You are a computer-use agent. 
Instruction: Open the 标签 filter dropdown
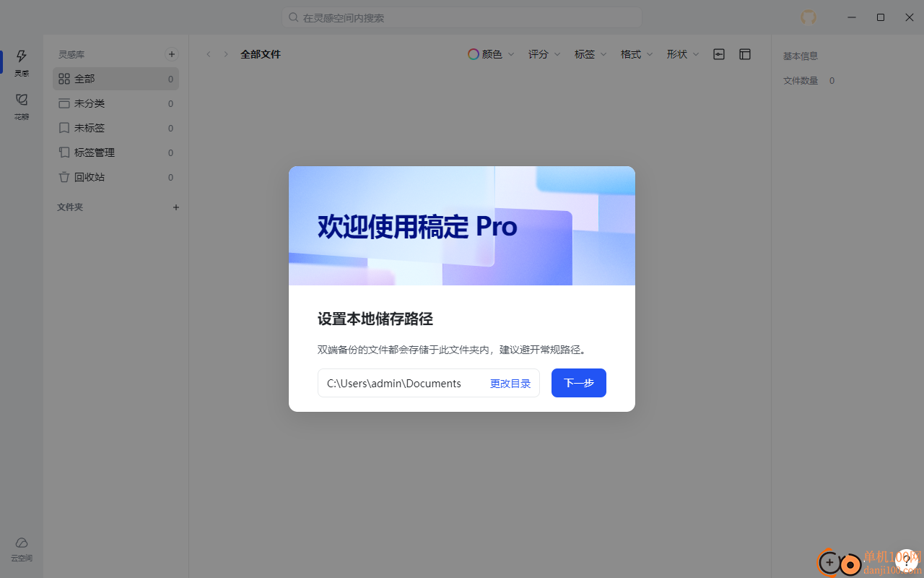(x=590, y=54)
